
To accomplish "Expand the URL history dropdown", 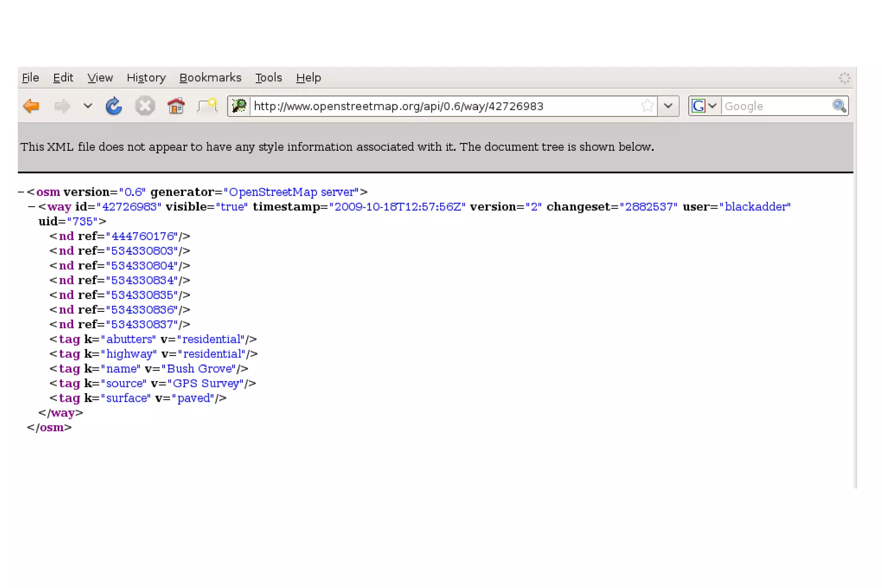I will [x=668, y=106].
